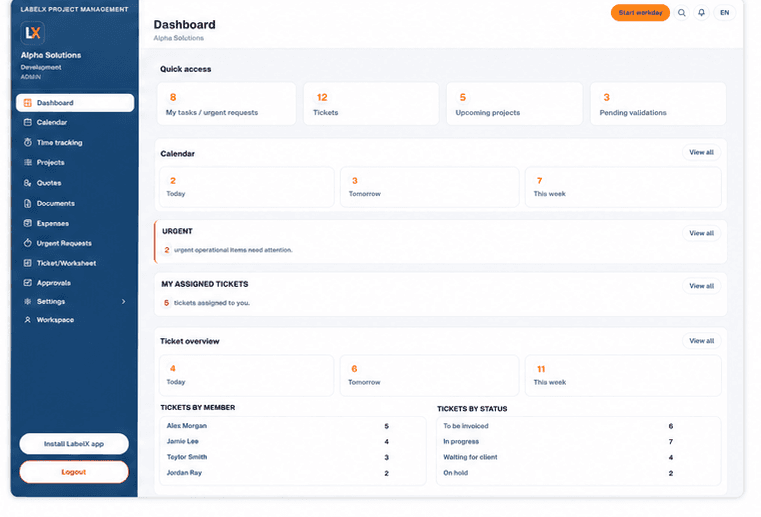Click the Expenses icon in sidebar
761x517 pixels.
tap(28, 223)
